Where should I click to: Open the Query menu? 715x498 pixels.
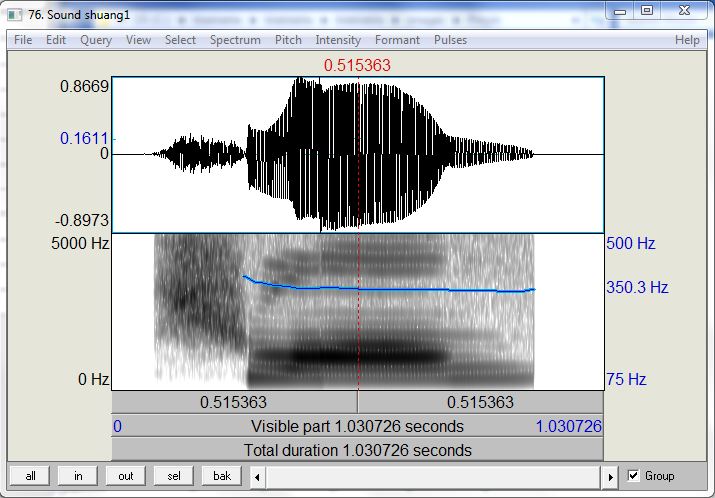pyautogui.click(x=96, y=40)
